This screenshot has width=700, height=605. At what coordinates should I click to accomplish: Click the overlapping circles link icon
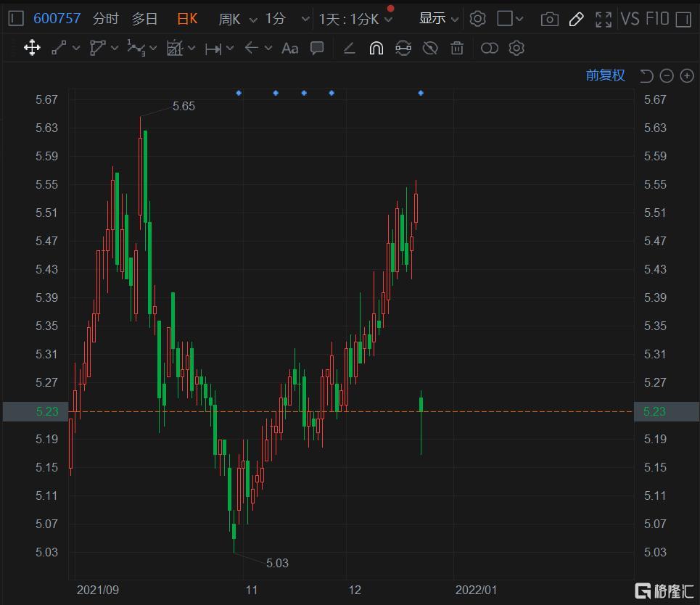click(x=490, y=48)
